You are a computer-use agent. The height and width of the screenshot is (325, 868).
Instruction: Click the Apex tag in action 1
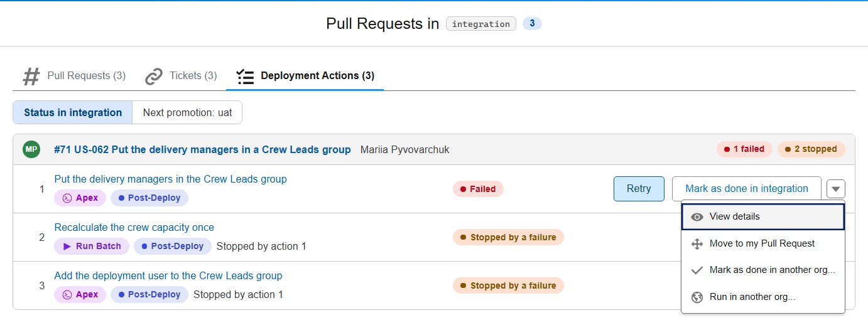80,198
